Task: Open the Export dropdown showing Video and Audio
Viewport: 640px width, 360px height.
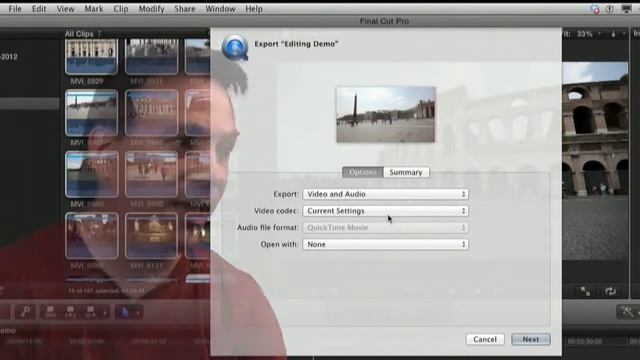Action: (385, 194)
